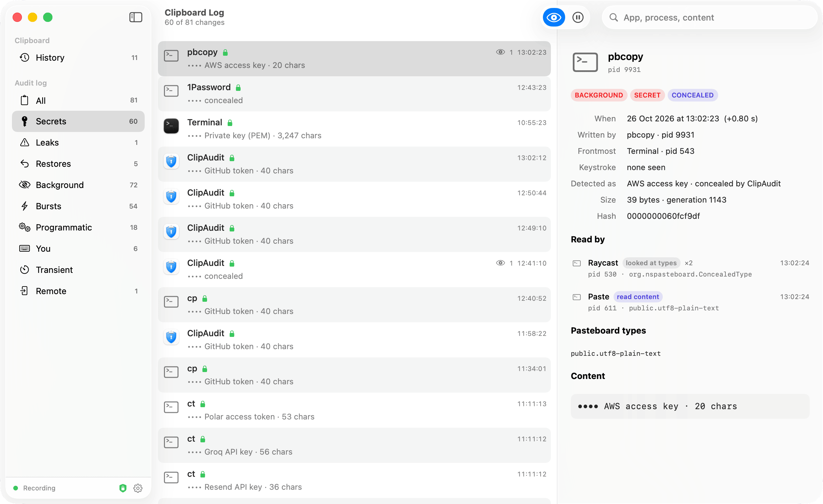Select the 1Password concealed entry

[354, 94]
